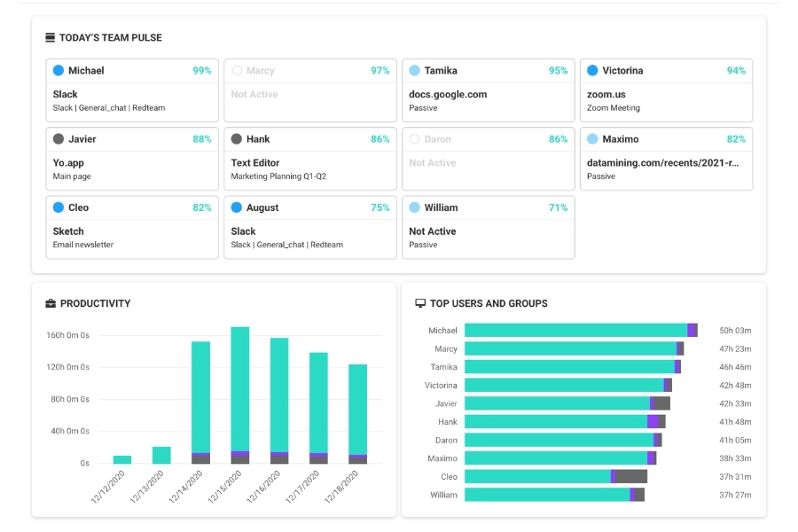The image size is (798, 532).
Task: Click the 12/12/2020 productivity bar
Action: coord(122,459)
